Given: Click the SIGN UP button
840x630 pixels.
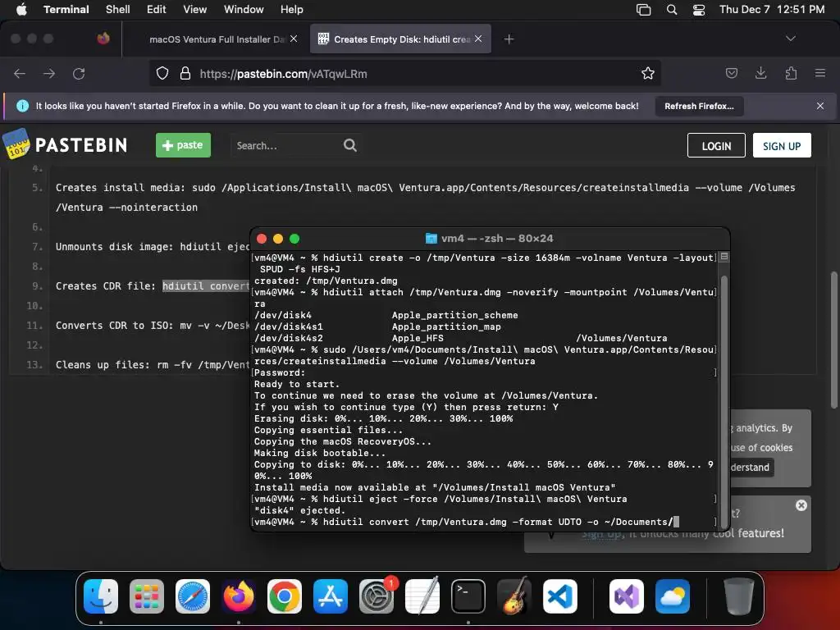Looking at the screenshot, I should point(782,146).
